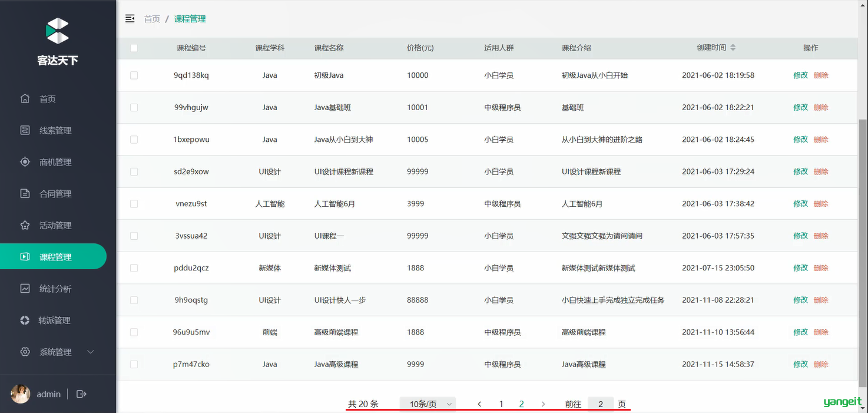
Task: Collapse sidebar with hamburger icon
Action: [130, 19]
